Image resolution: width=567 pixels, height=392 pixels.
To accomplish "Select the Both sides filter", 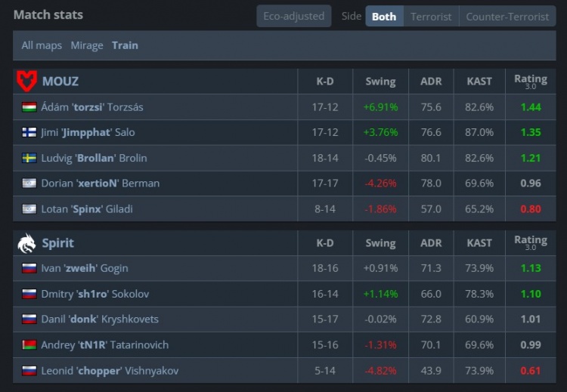I will pos(384,16).
